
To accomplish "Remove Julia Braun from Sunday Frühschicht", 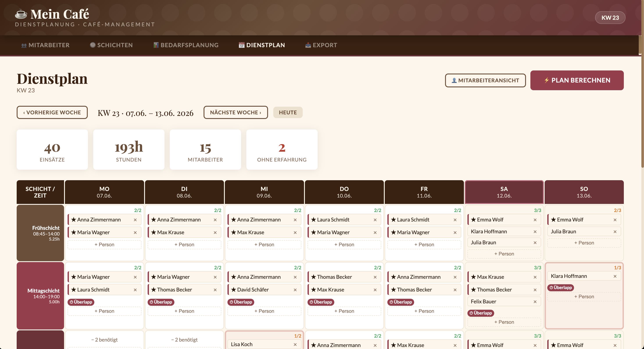I will click(x=615, y=232).
